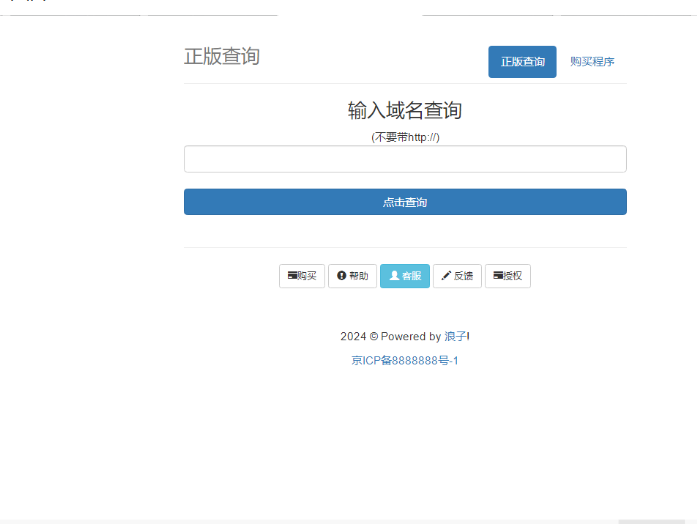697x524 pixels.
Task: Click the 正版查询 page title heading
Action: point(222,57)
